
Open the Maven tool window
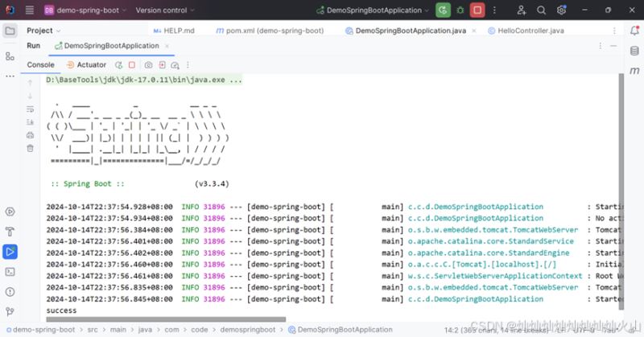(x=634, y=71)
